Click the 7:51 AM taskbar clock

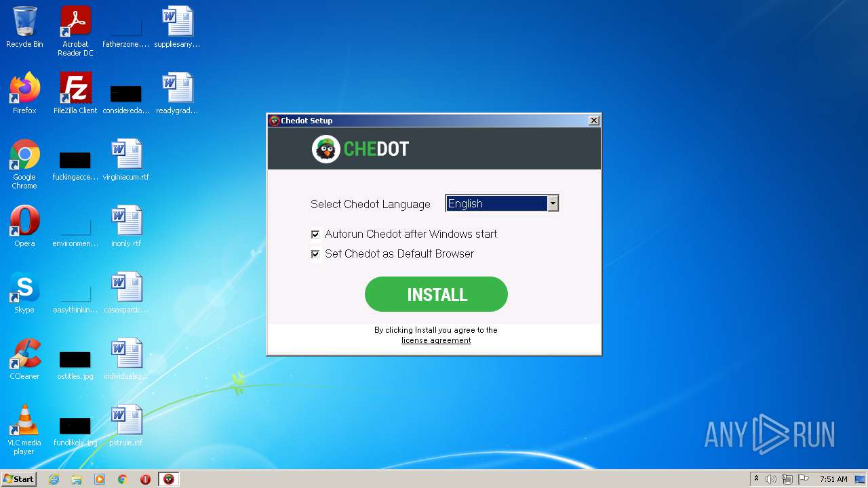(x=833, y=479)
